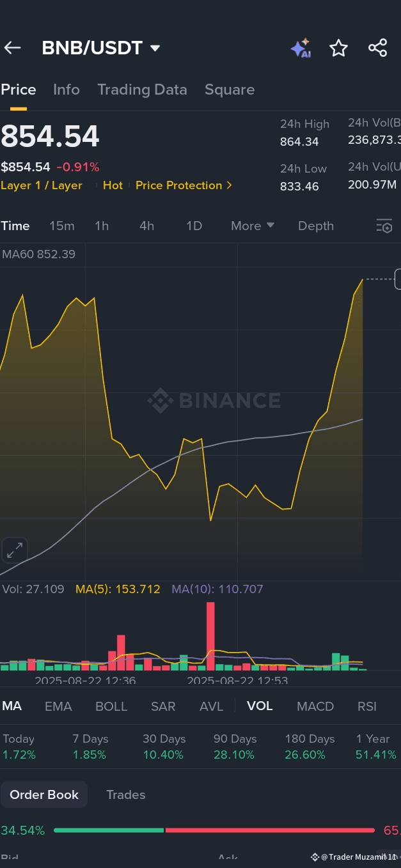This screenshot has height=868, width=401.
Task: Open the Square tab
Action: click(x=230, y=89)
